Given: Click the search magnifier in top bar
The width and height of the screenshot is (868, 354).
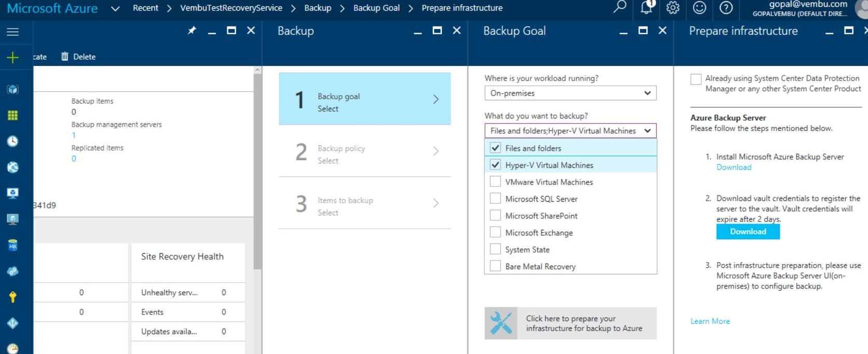Looking at the screenshot, I should 619,7.
